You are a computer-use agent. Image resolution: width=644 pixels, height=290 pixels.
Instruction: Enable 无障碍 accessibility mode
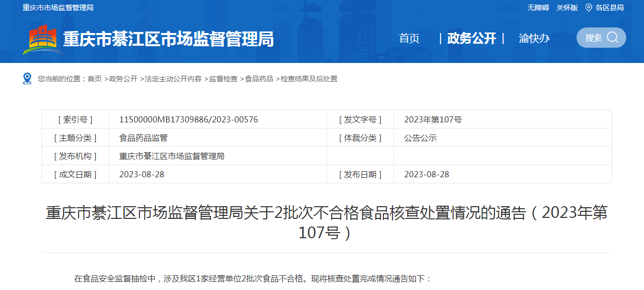tap(538, 8)
